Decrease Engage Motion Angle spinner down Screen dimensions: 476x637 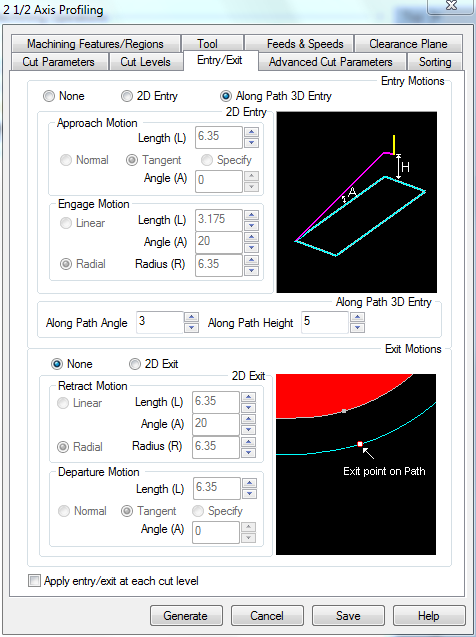point(252,248)
